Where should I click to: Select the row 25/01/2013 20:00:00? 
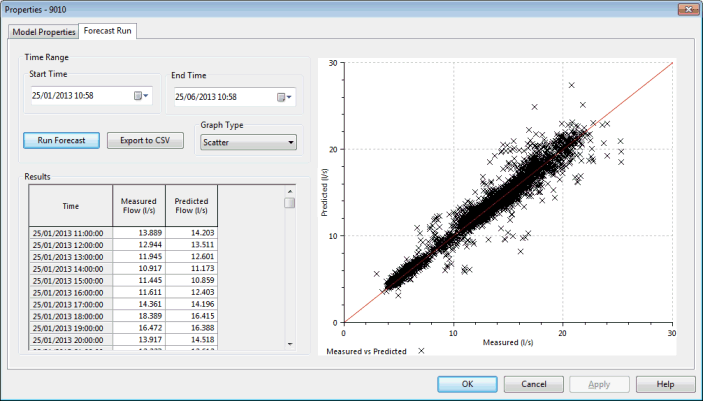click(x=123, y=340)
